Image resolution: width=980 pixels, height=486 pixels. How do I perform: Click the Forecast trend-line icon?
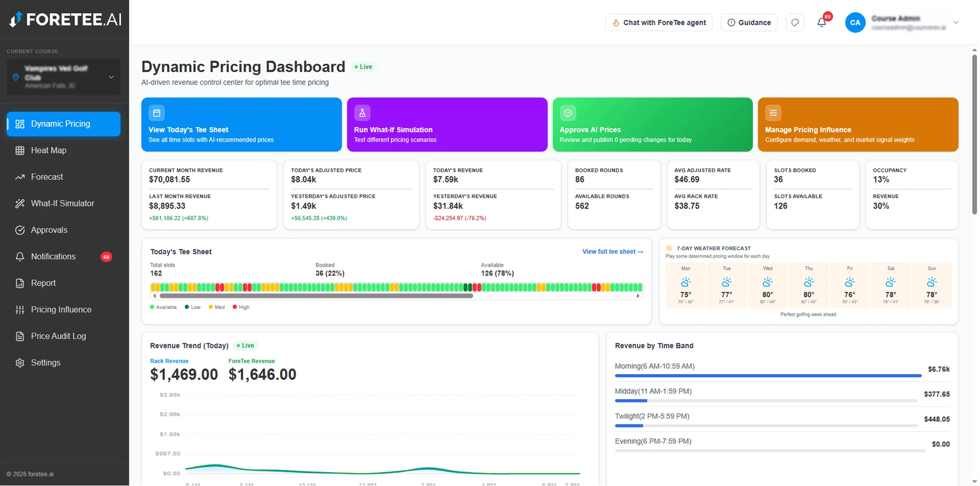coord(20,177)
